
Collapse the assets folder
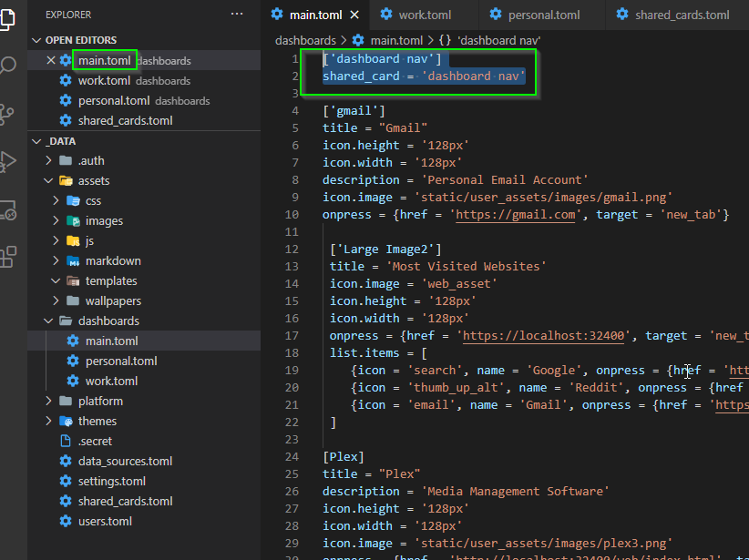coord(48,180)
